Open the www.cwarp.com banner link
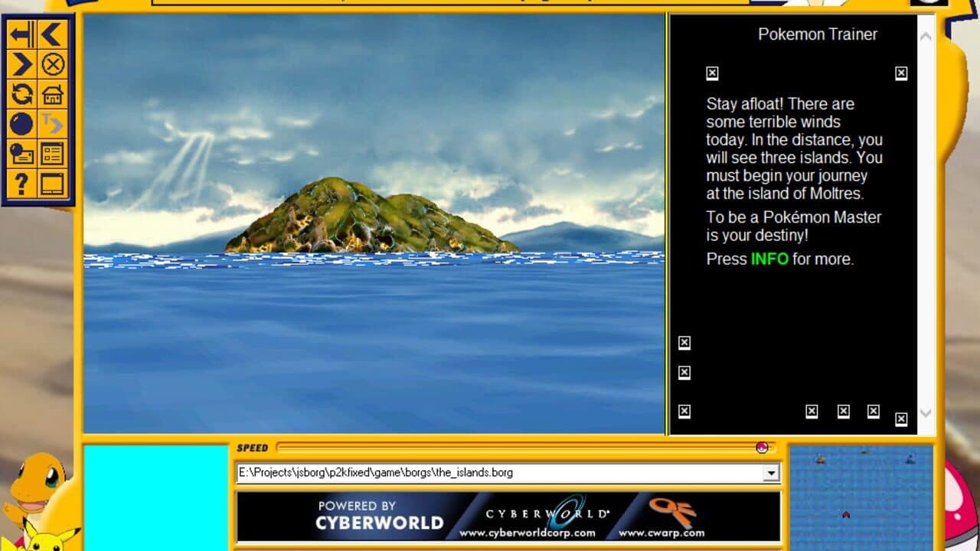This screenshot has width=980, height=551. 661,533
